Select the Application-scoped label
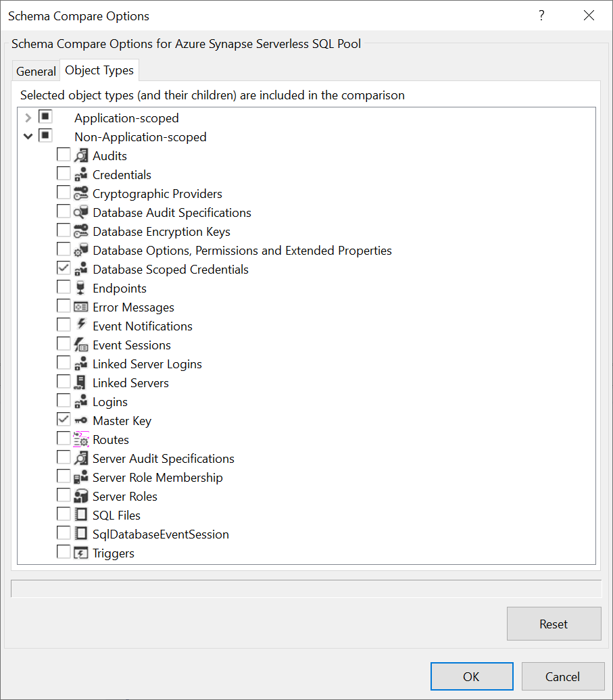 tap(127, 118)
